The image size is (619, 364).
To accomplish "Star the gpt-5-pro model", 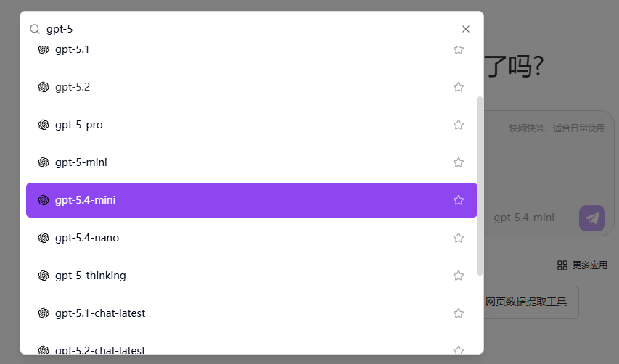I will pyautogui.click(x=459, y=125).
